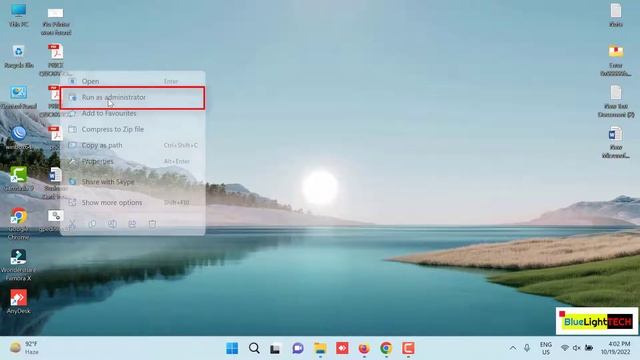This screenshot has width=640, height=360.
Task: Click the microphone tray icon
Action: click(x=527, y=348)
